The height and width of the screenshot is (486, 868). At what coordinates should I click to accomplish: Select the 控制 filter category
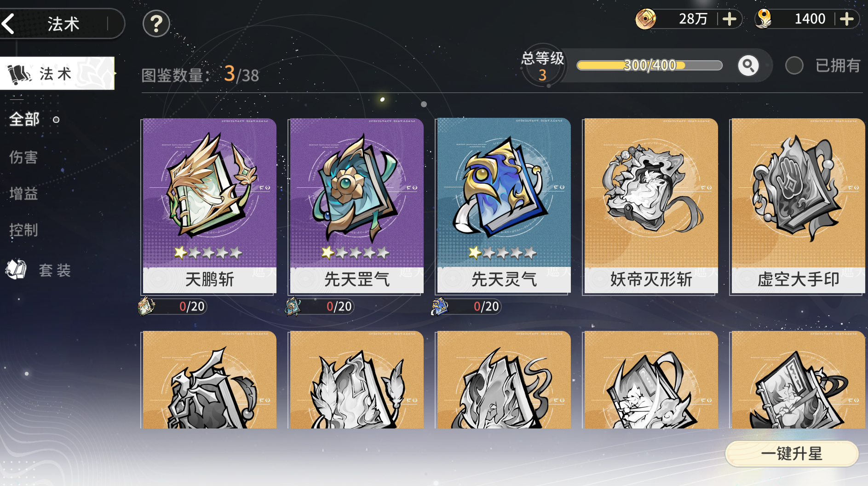[x=23, y=230]
